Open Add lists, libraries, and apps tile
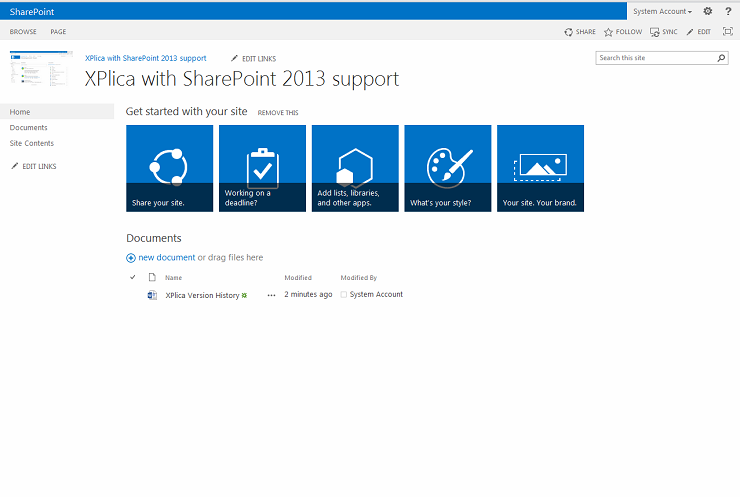The image size is (740, 497). [355, 168]
